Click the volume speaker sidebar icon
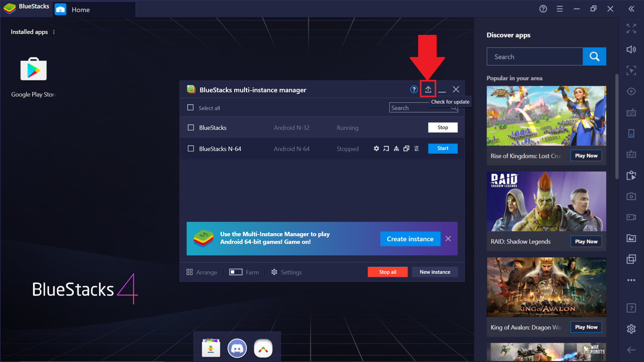 [631, 50]
